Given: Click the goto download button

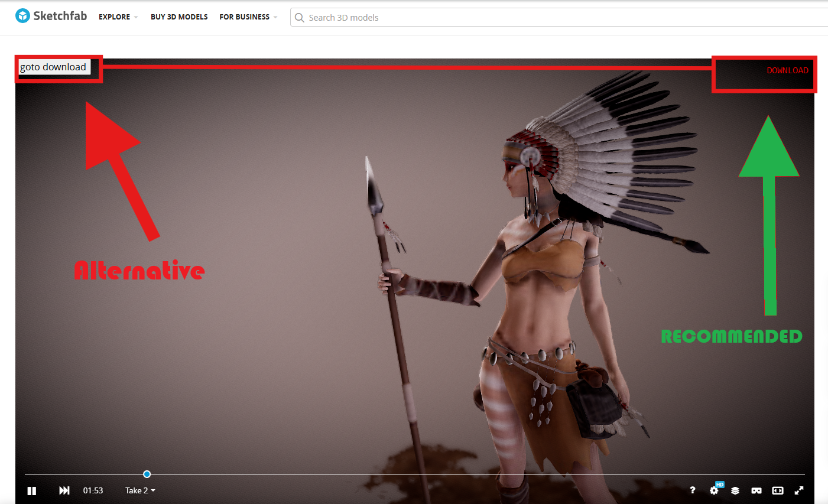Looking at the screenshot, I should click(54, 67).
